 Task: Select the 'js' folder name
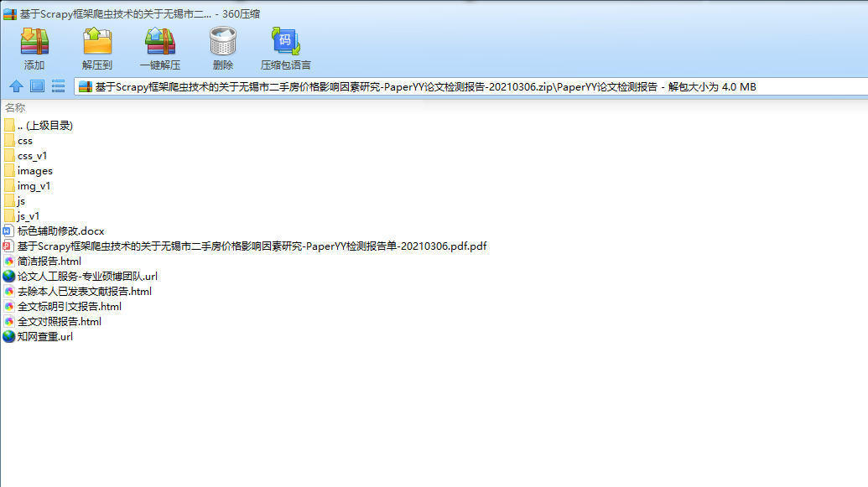21,200
